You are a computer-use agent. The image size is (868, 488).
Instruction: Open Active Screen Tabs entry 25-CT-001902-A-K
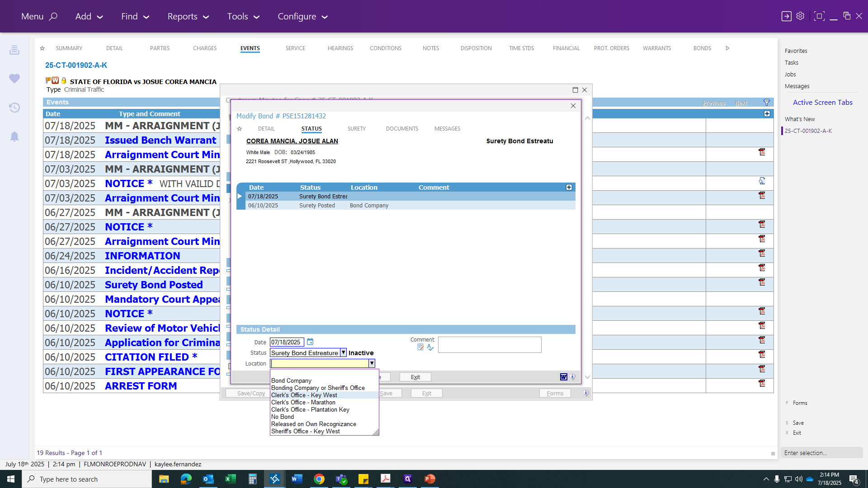[x=808, y=131]
